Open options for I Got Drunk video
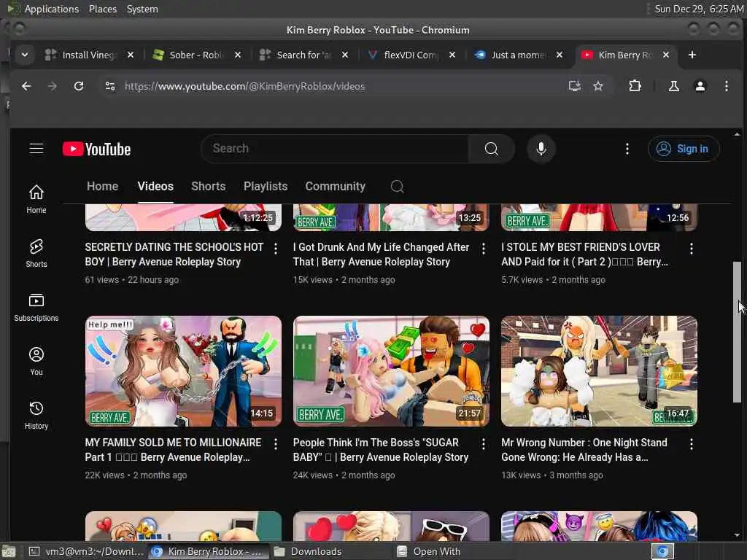The image size is (747, 560). pyautogui.click(x=484, y=248)
